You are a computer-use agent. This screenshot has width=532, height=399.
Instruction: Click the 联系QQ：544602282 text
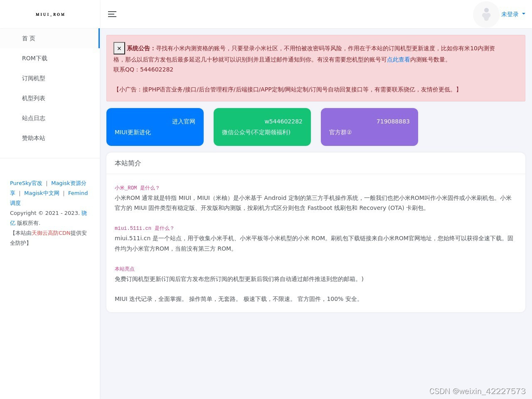click(143, 69)
